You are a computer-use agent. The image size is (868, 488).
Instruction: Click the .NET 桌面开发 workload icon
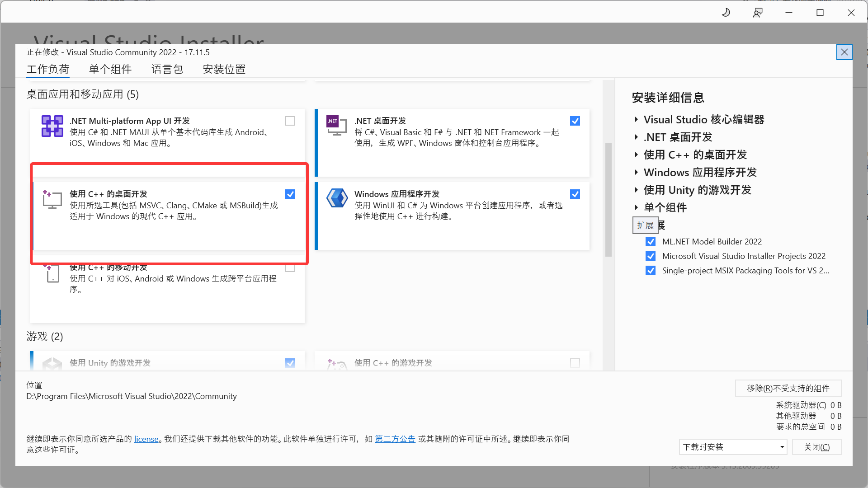coord(337,126)
